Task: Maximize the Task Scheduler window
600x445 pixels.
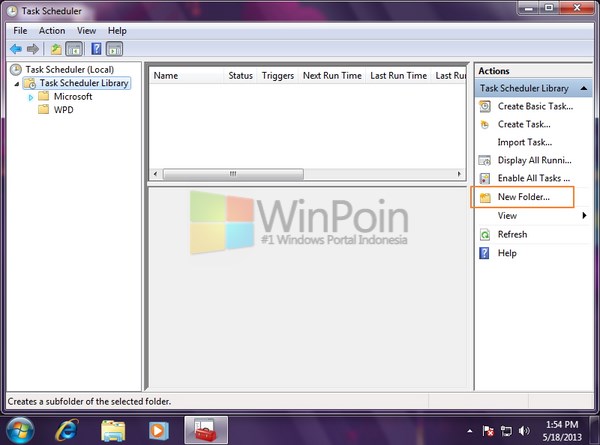Action: tap(549, 8)
